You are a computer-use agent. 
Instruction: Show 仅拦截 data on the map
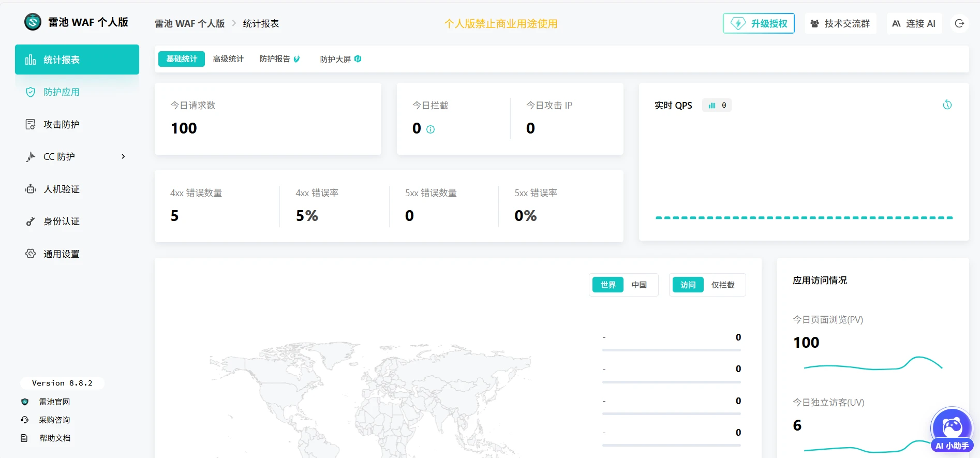(723, 285)
